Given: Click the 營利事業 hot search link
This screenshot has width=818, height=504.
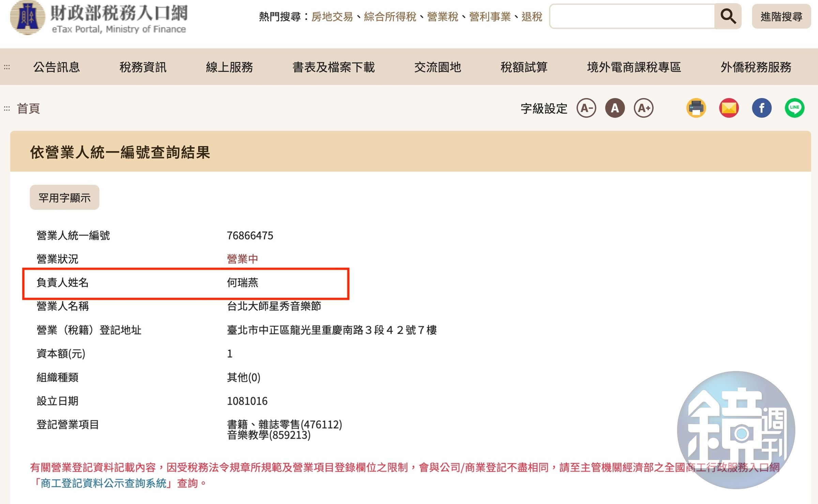Looking at the screenshot, I should [x=490, y=16].
